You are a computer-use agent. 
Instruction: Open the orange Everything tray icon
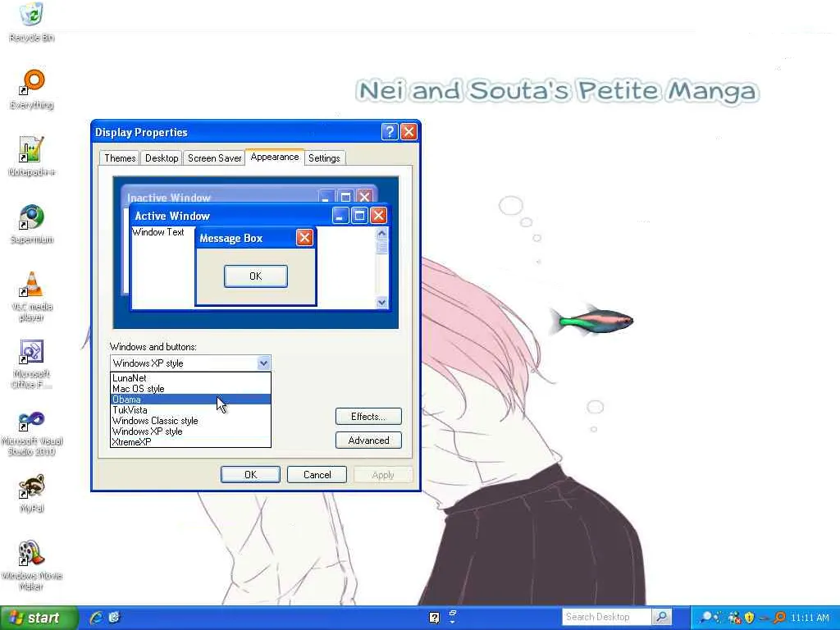[779, 618]
